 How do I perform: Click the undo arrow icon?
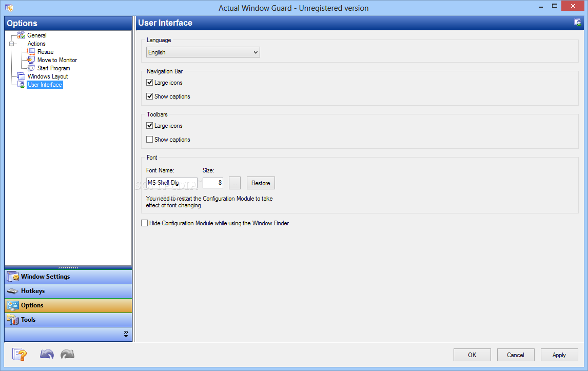47,354
